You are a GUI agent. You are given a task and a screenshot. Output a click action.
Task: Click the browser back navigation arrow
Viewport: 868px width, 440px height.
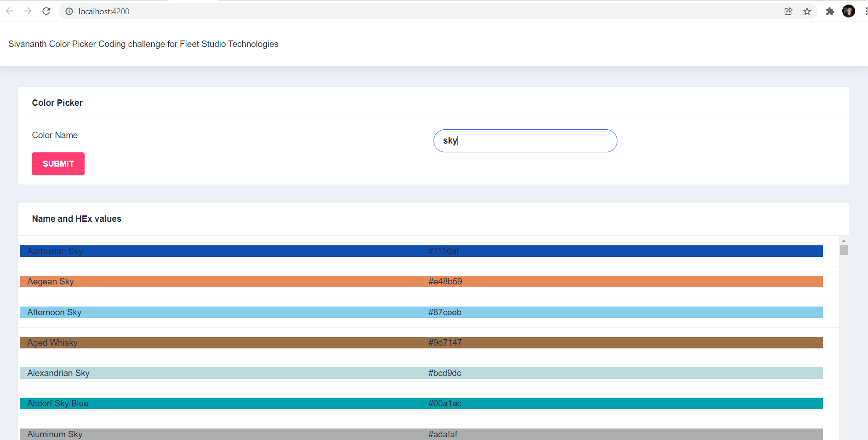pos(9,11)
